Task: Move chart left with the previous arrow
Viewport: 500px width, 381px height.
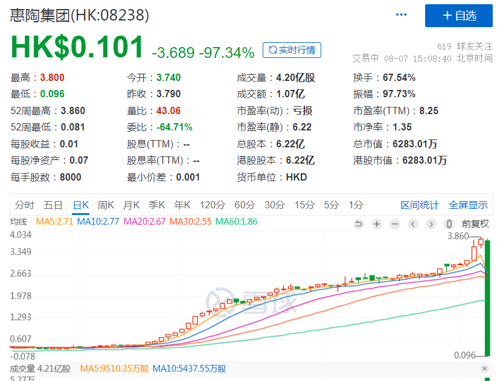Action: point(413,224)
